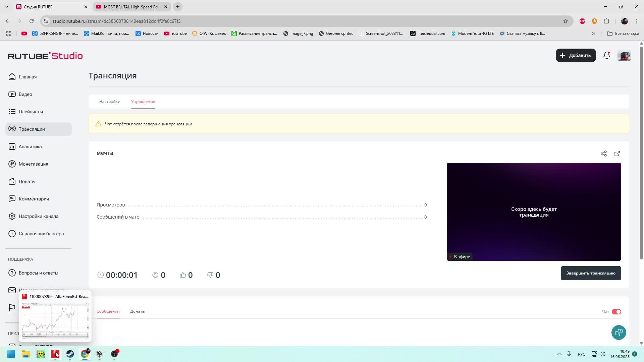
Task: Open Аналитика in the sidebar
Action: coord(30,146)
